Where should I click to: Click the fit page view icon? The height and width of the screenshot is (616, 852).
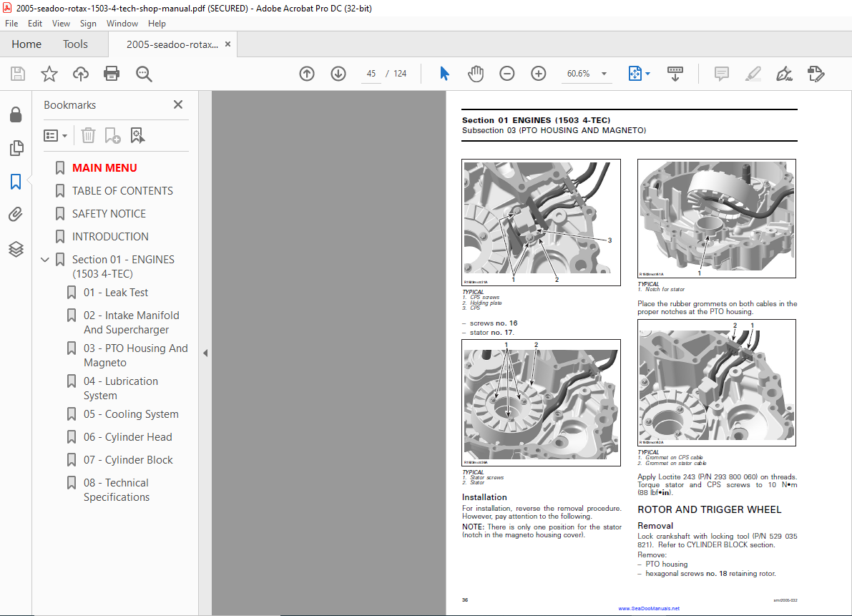(635, 73)
